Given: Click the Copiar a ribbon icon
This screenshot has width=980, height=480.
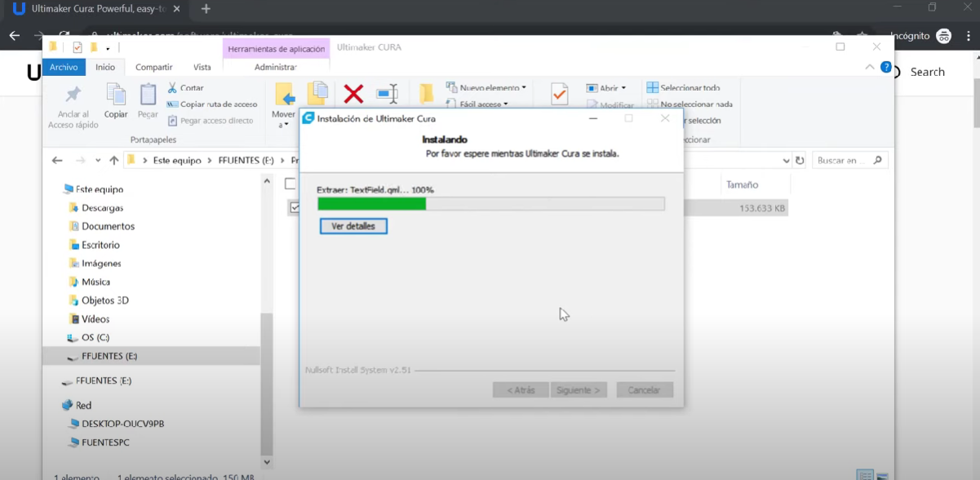Looking at the screenshot, I should coord(317,93).
